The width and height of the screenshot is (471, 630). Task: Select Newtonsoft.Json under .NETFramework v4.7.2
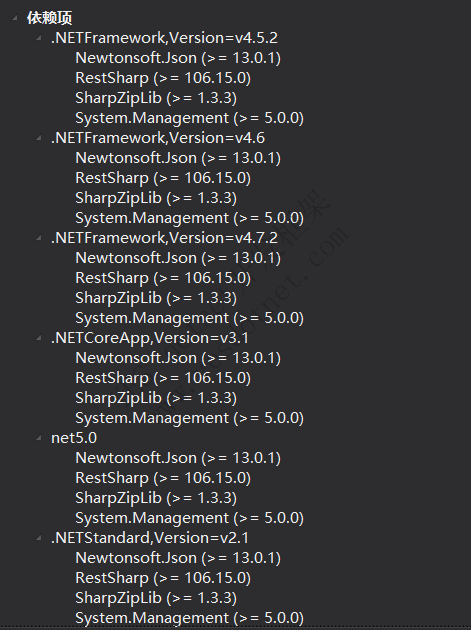coord(178,258)
